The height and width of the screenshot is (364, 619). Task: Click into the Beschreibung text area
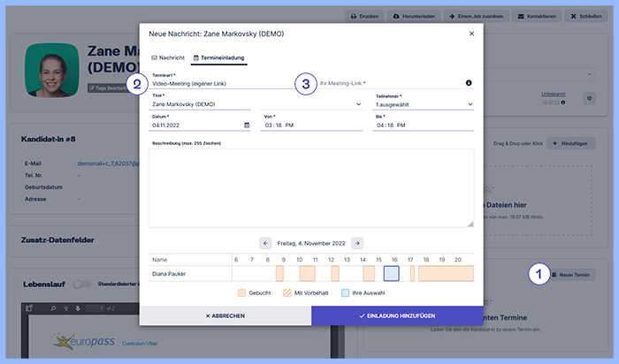(310, 186)
